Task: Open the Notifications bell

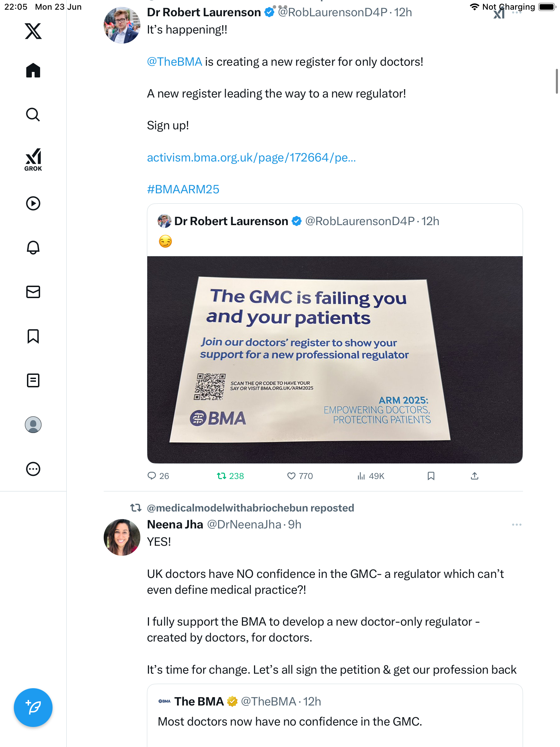Action: (x=33, y=248)
